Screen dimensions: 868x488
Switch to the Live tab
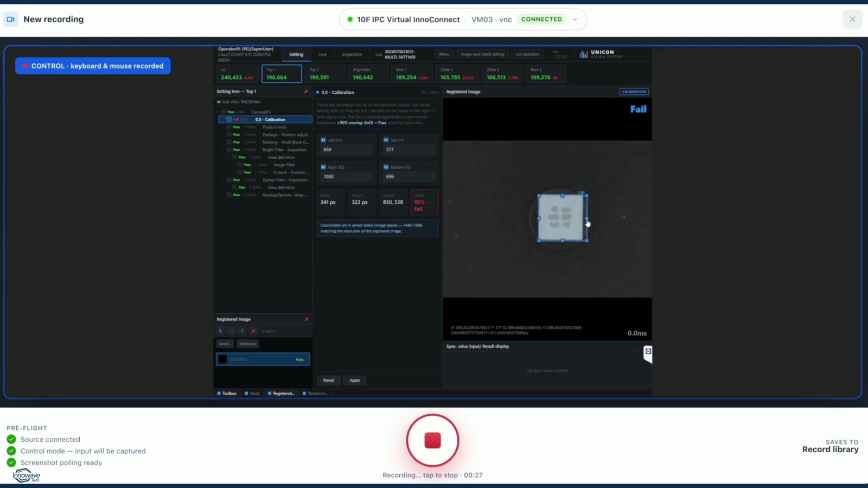pyautogui.click(x=323, y=54)
